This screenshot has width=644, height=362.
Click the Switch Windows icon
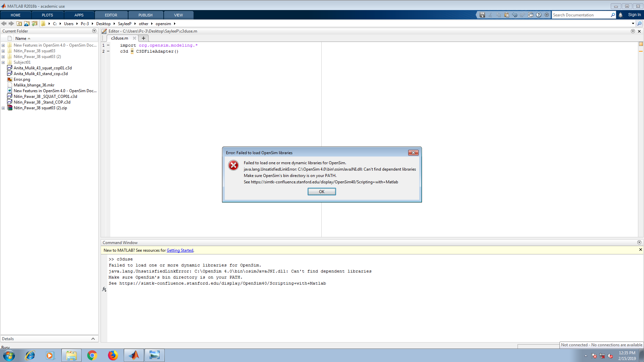tap(531, 15)
